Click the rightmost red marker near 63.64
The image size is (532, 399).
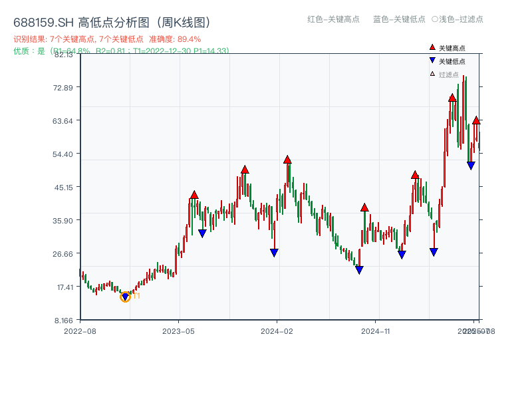click(x=477, y=121)
